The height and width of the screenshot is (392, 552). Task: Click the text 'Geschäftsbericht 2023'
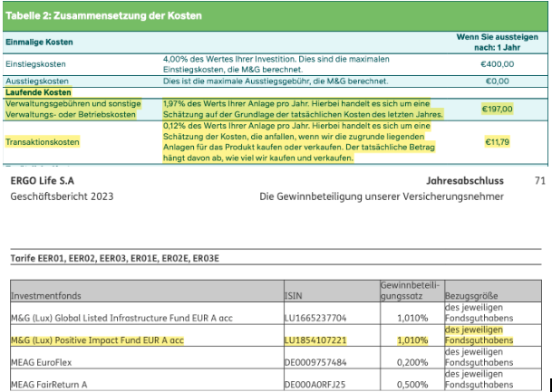pos(62,196)
